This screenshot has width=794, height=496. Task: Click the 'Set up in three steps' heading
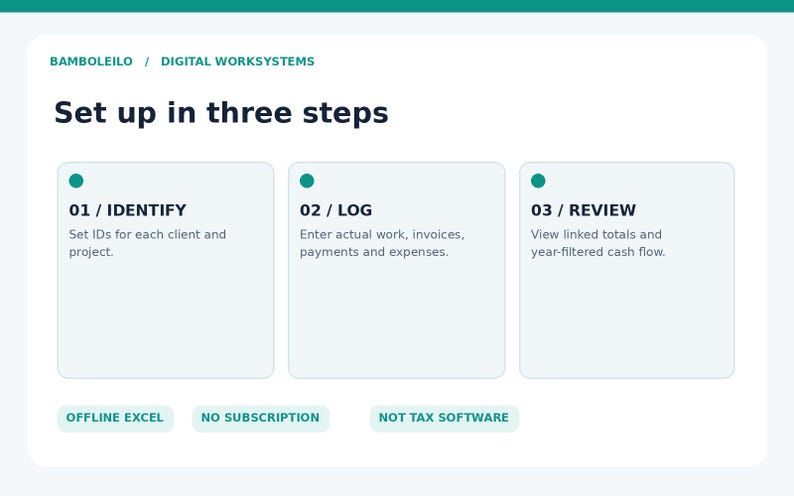tap(221, 113)
